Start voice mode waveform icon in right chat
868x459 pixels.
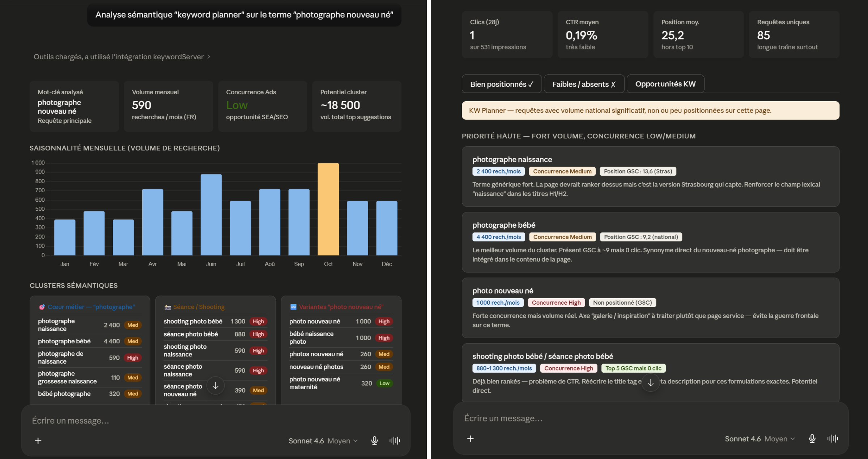click(x=832, y=438)
